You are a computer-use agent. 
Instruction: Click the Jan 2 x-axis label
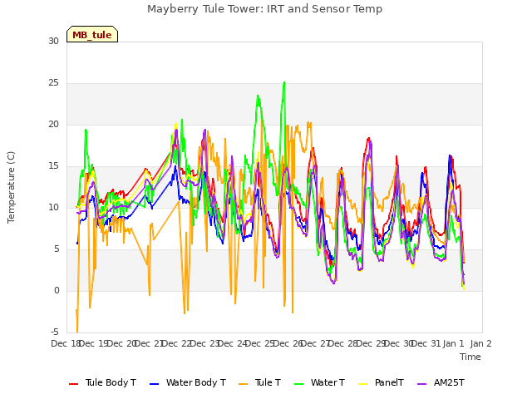(481, 343)
